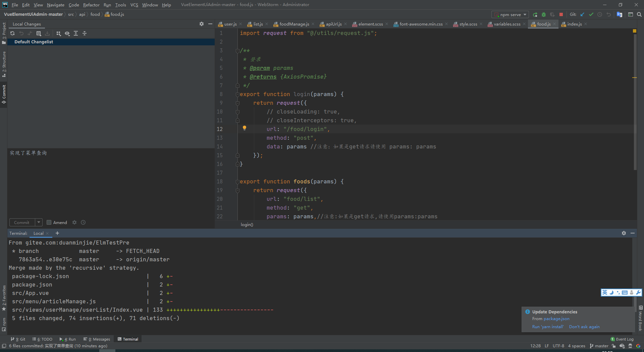Open the View Options eye icon

pyautogui.click(x=67, y=33)
